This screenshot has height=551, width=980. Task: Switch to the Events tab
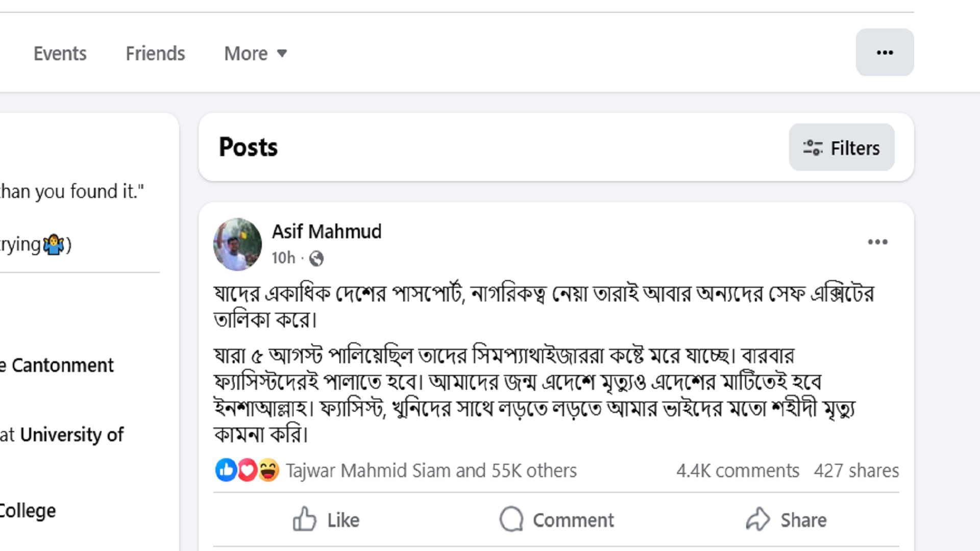tap(60, 54)
